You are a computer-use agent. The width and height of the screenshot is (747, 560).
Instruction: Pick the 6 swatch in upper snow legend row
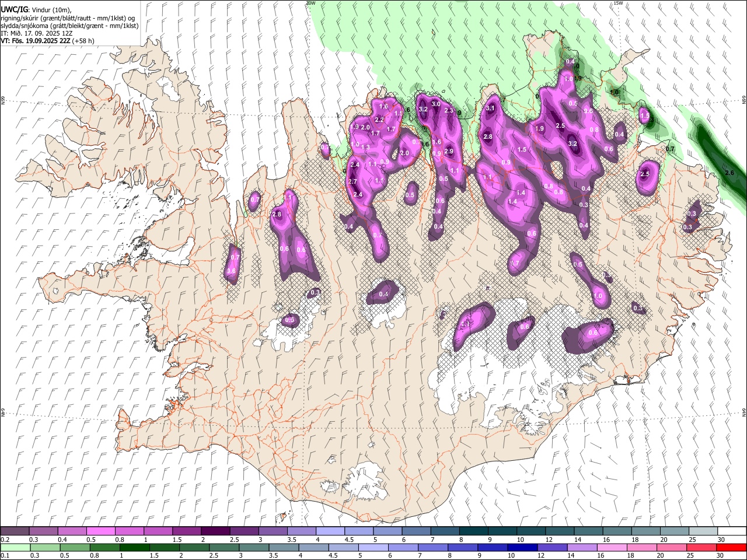click(x=416, y=531)
